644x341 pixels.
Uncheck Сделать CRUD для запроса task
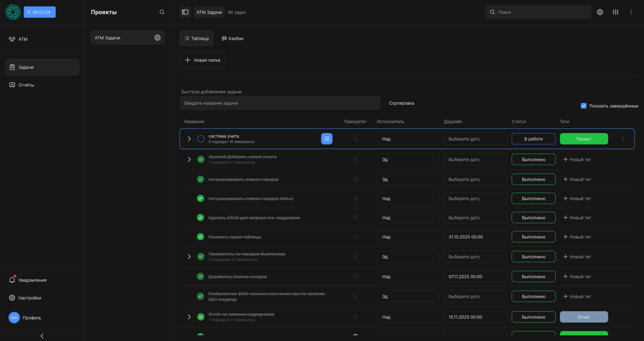pyautogui.click(x=200, y=217)
